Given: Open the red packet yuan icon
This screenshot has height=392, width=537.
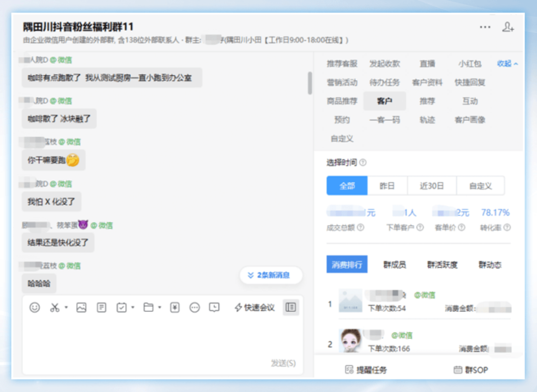Looking at the screenshot, I should 175,308.
